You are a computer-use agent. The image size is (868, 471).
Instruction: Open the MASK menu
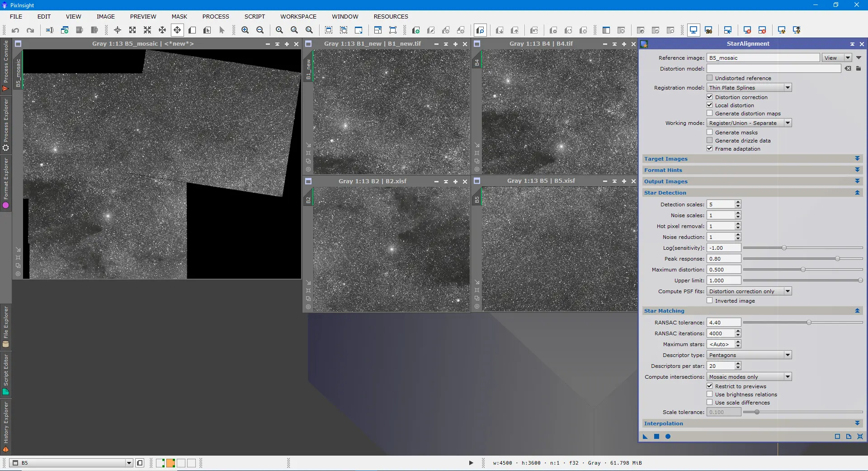tap(179, 16)
